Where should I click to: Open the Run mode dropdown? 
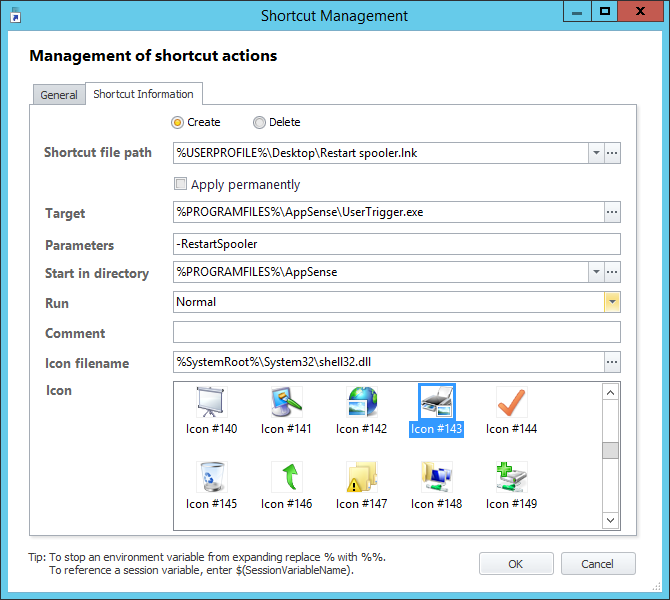click(x=612, y=302)
